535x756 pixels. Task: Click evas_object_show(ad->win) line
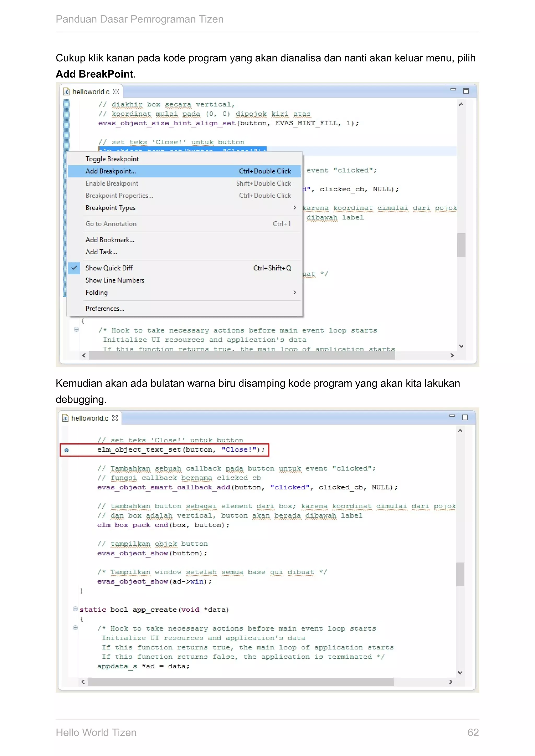154,582
